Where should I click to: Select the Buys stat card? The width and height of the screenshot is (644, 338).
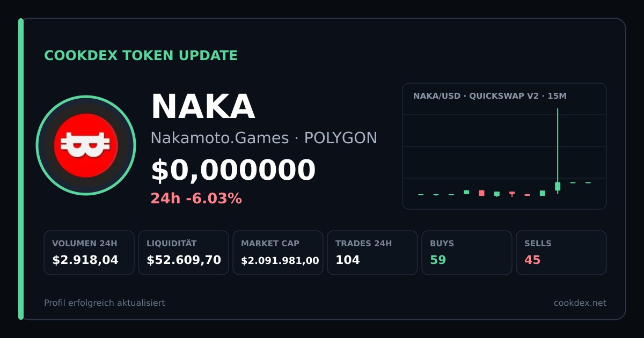467,253
